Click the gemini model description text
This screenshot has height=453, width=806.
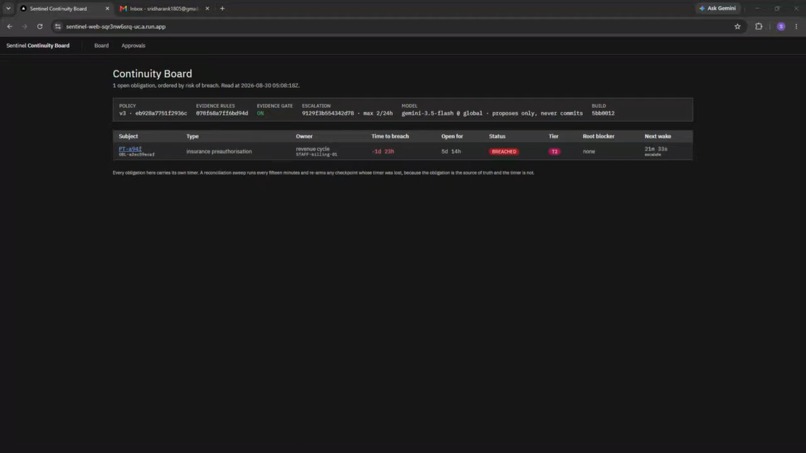[492, 113]
